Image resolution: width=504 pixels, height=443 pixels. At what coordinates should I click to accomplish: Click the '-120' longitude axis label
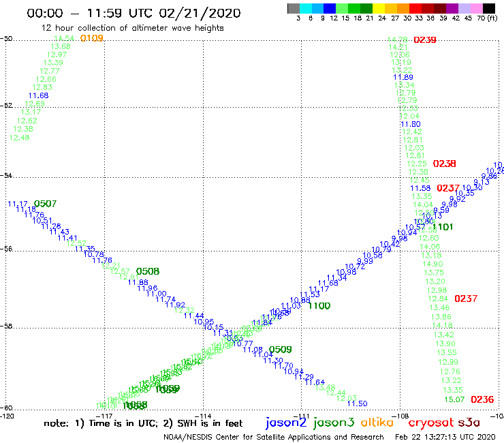point(7,416)
